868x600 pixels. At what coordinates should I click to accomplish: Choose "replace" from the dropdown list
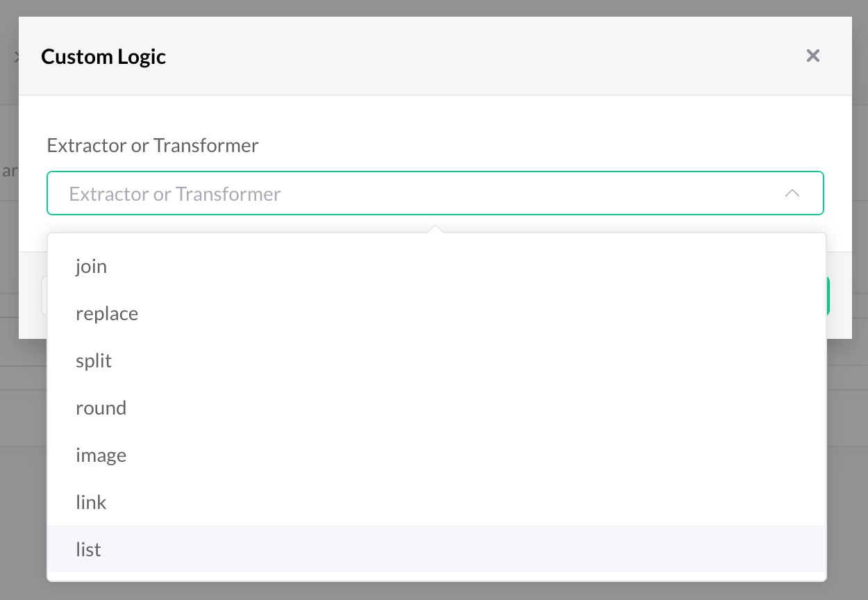coord(107,314)
